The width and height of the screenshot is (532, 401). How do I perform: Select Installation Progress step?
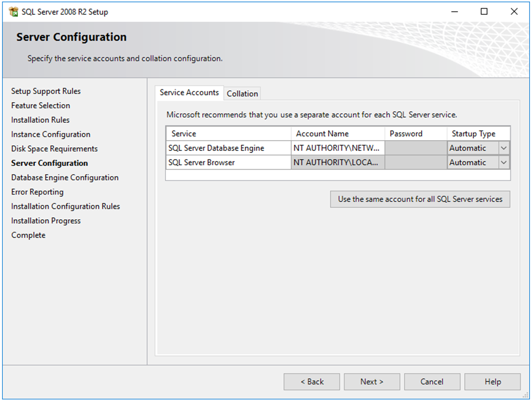(46, 221)
